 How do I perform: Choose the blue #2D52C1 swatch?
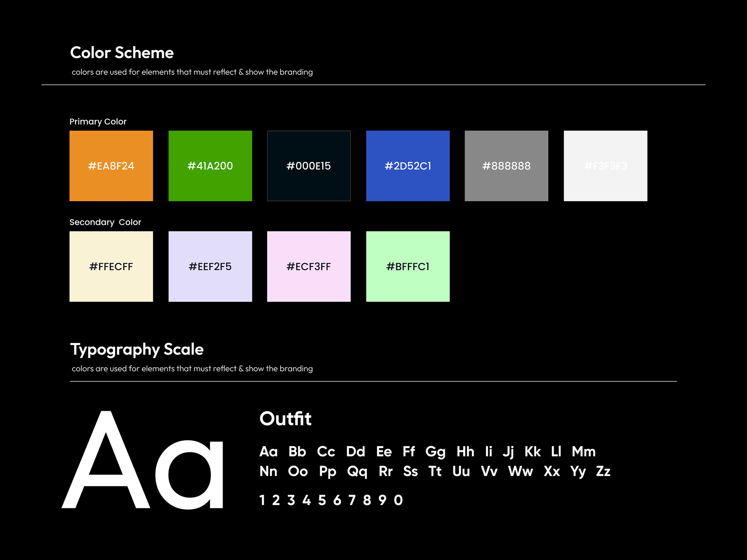pyautogui.click(x=408, y=166)
